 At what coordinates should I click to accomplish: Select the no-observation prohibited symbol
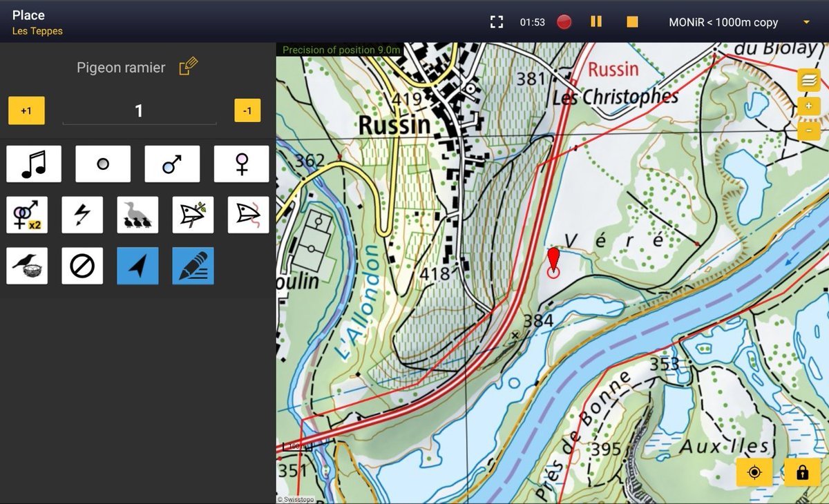pyautogui.click(x=82, y=265)
